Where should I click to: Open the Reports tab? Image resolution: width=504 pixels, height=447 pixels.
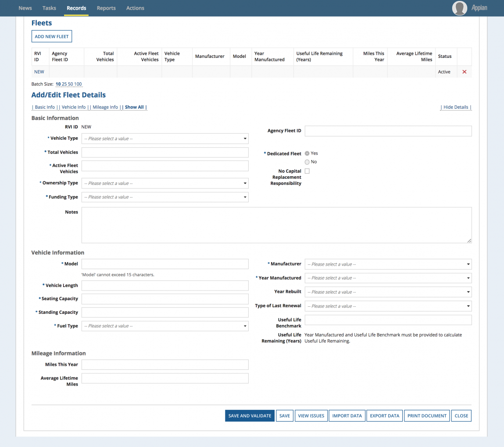(x=106, y=8)
